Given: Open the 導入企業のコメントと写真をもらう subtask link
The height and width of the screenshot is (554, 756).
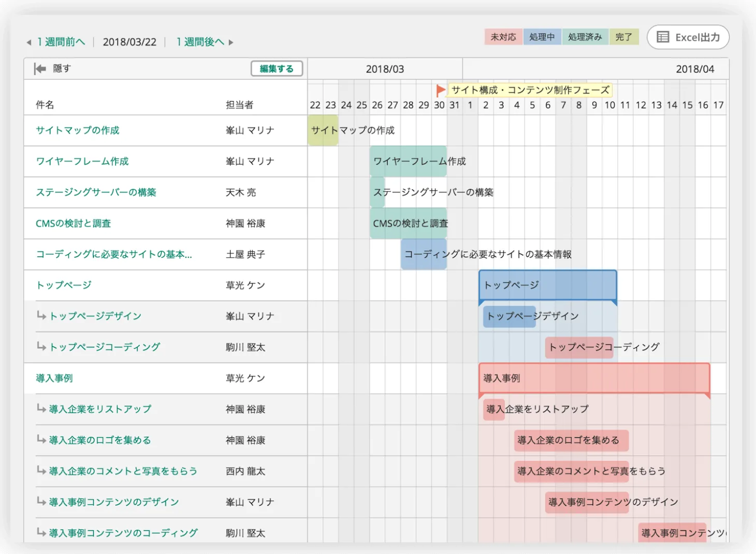Looking at the screenshot, I should (123, 471).
